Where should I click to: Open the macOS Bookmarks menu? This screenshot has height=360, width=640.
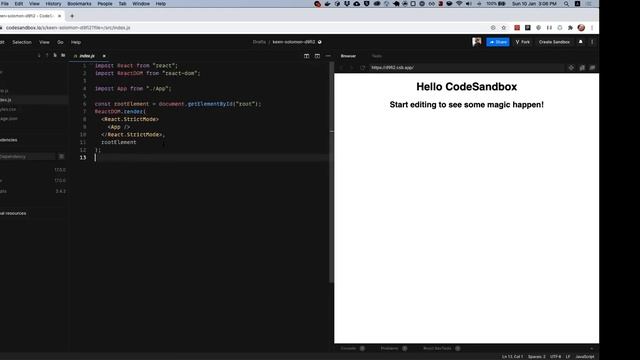(x=79, y=4)
